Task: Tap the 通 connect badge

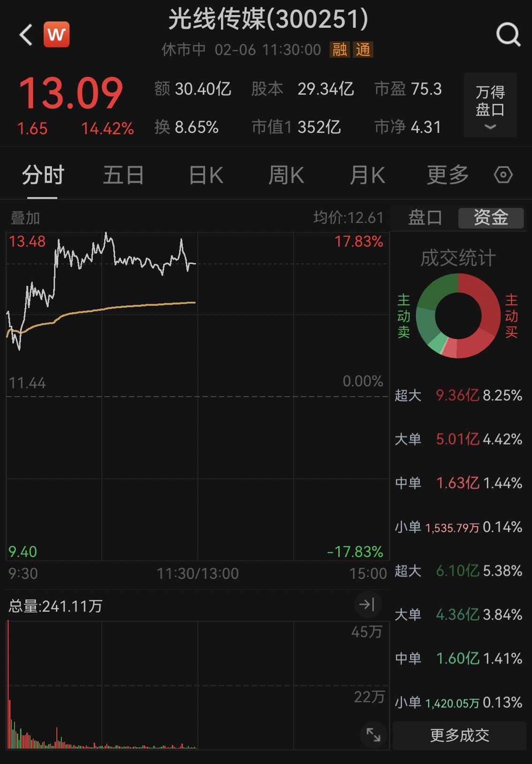Action: click(363, 49)
